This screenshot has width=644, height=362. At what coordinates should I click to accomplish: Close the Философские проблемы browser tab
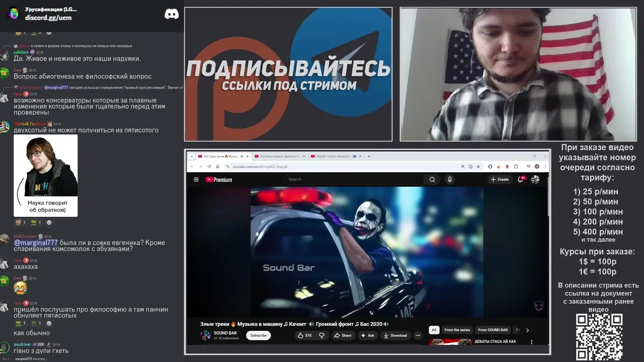tap(304, 156)
